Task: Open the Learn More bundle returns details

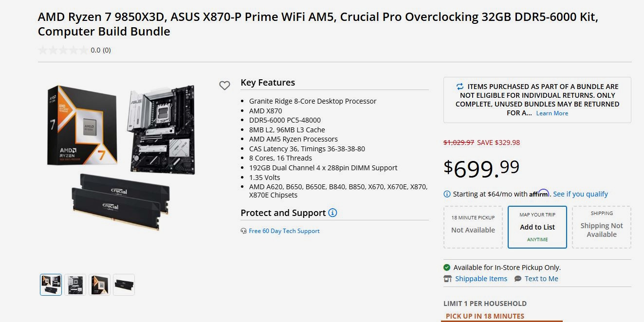Action: 552,113
